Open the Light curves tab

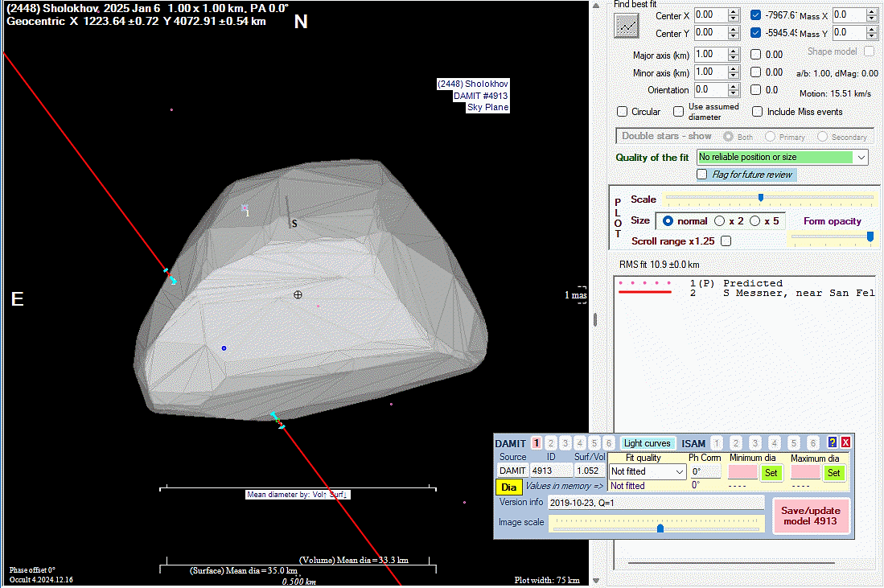(x=648, y=443)
